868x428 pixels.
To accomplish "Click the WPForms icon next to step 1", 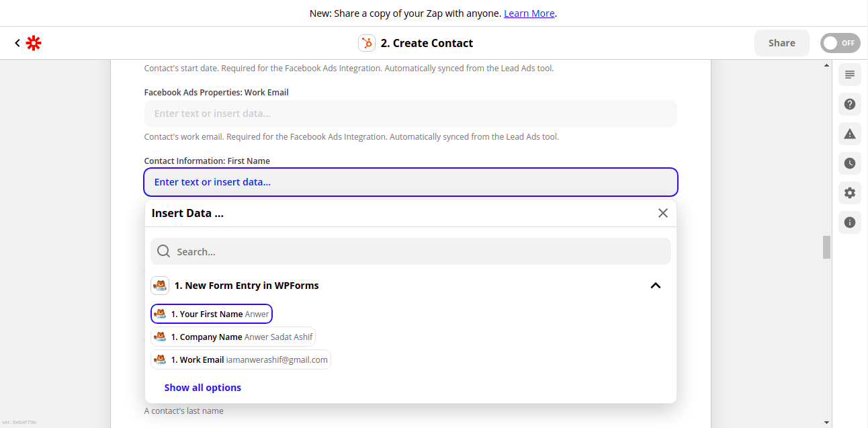I will (x=160, y=286).
